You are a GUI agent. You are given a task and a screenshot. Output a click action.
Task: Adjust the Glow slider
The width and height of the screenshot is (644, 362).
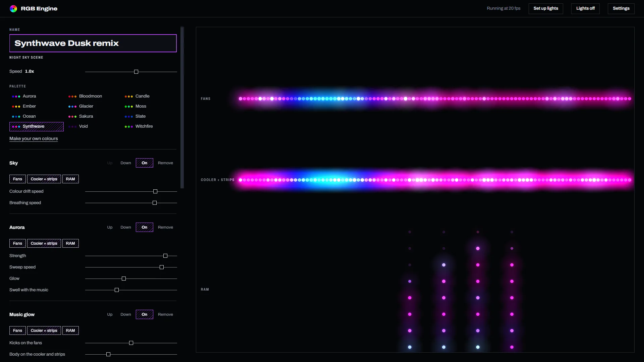click(124, 279)
